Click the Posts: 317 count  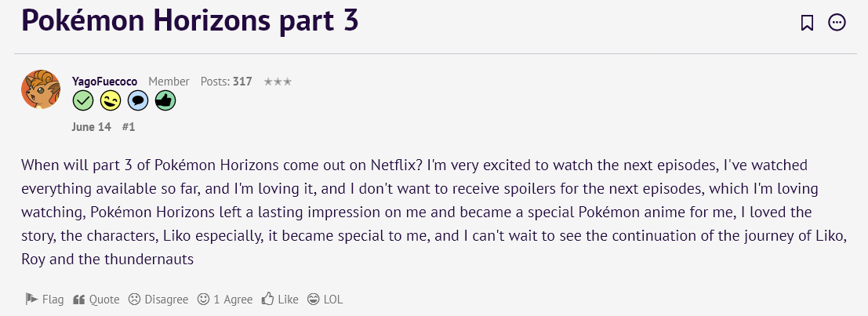pos(226,82)
